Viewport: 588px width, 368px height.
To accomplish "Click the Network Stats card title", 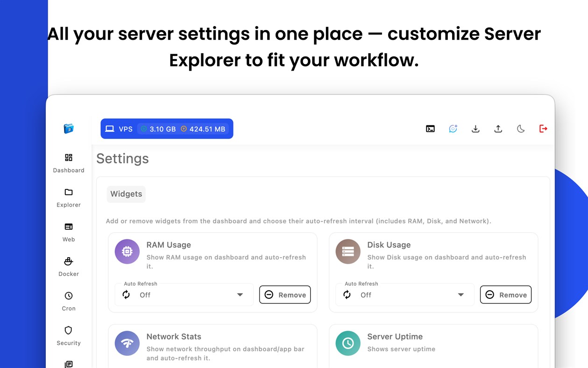I will click(174, 337).
